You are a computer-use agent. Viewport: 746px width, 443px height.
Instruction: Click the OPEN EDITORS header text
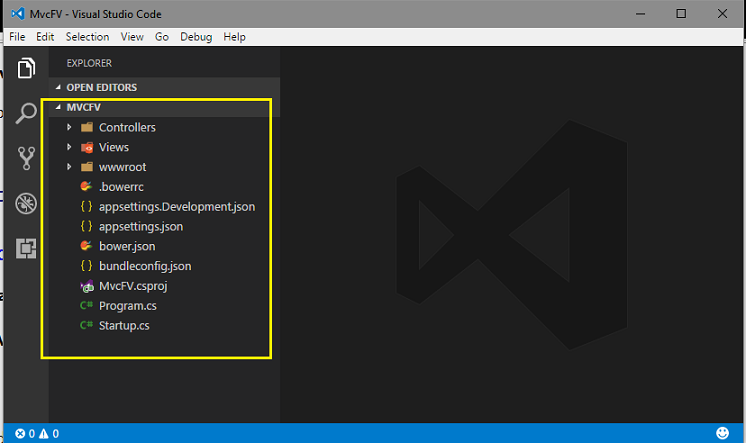click(102, 88)
